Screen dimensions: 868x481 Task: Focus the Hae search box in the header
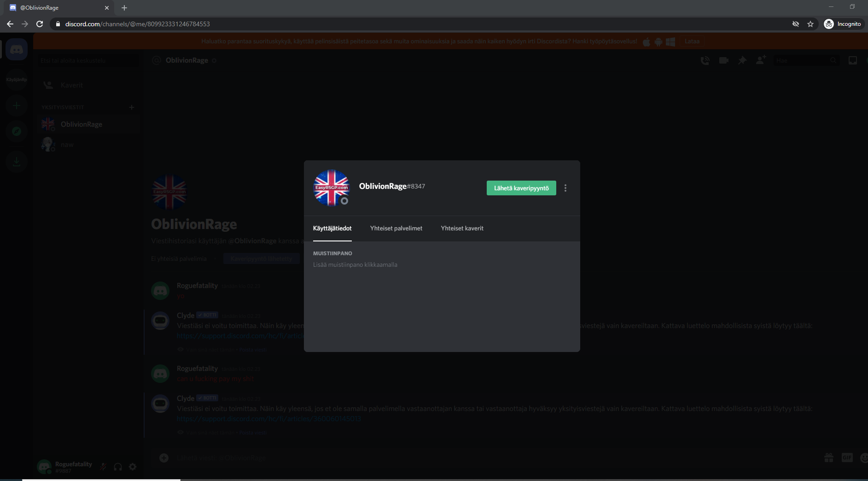click(x=806, y=60)
